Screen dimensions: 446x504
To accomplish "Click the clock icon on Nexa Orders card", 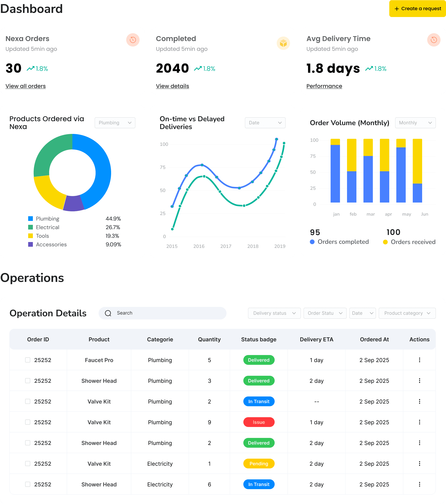I will point(133,40).
